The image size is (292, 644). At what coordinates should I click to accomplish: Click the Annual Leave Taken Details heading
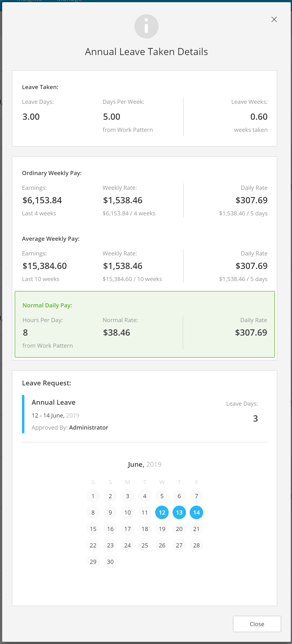146,52
